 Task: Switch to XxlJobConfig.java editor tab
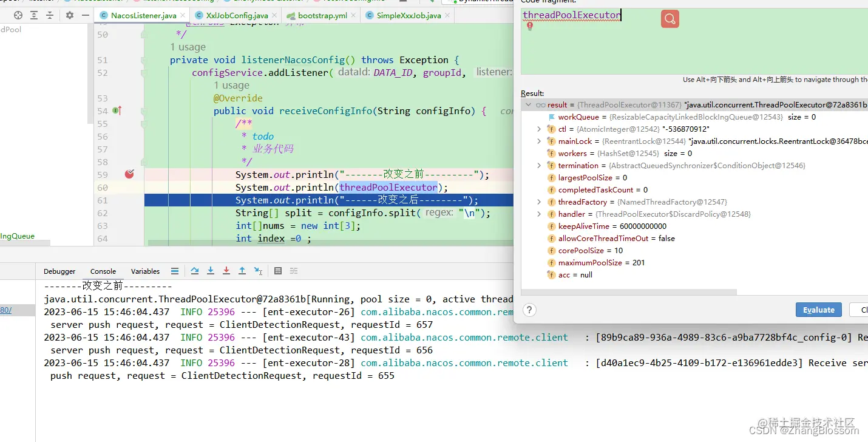(237, 15)
